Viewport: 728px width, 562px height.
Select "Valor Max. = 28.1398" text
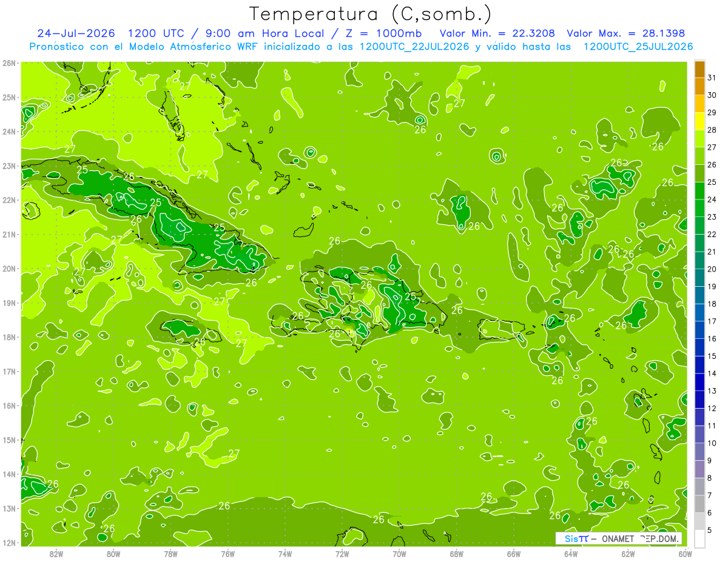click(x=625, y=33)
